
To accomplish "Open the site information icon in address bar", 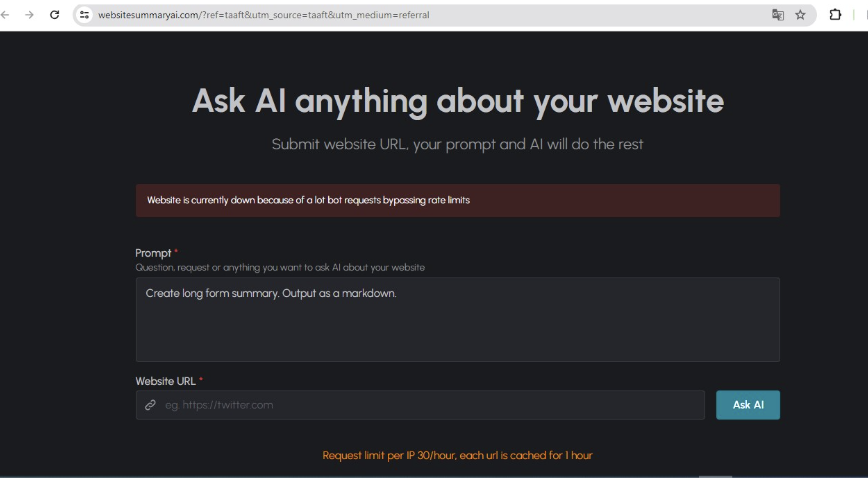I will [x=85, y=15].
